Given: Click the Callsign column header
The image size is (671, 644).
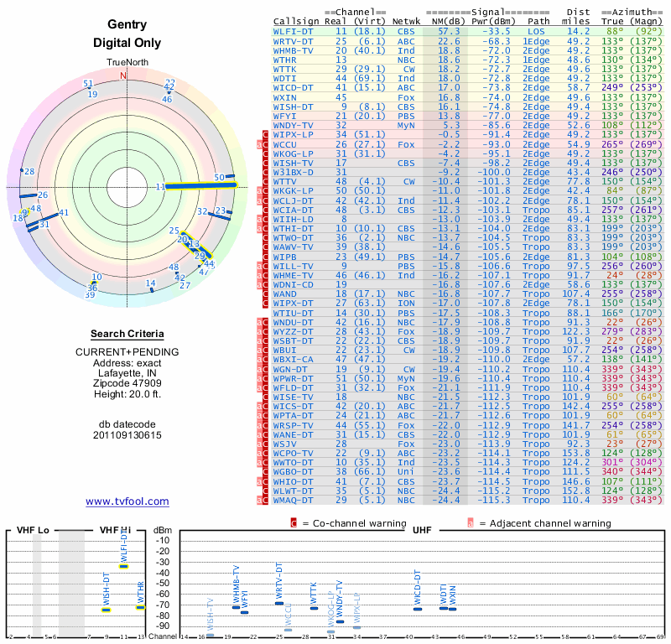Looking at the screenshot, I should coord(296,22).
